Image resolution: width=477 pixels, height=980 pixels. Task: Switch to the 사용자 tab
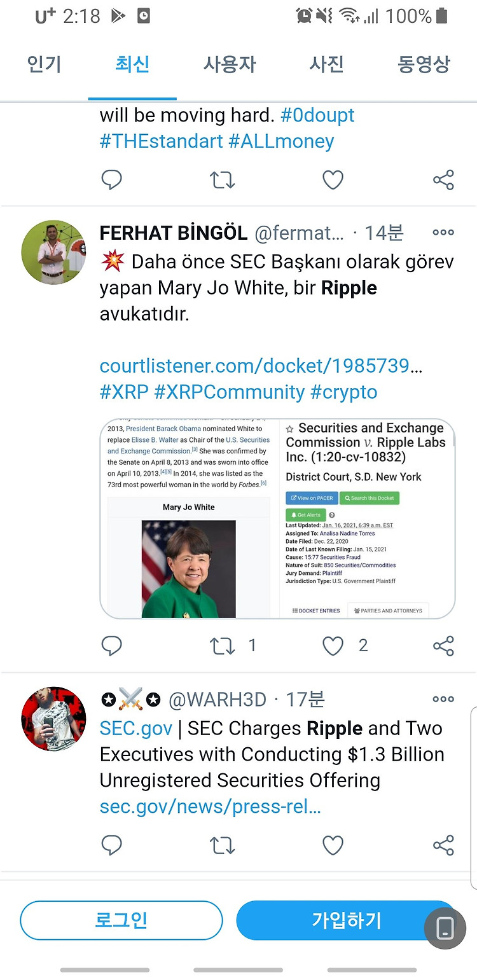point(230,64)
